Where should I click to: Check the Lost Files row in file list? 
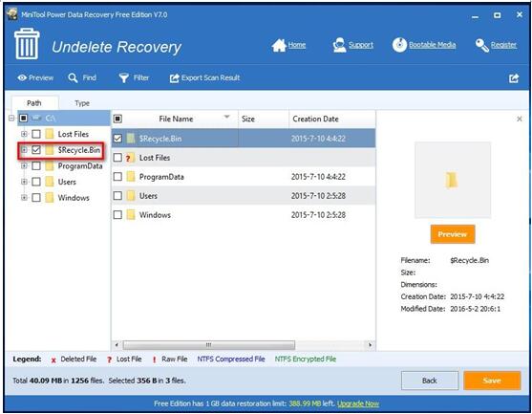pos(117,158)
